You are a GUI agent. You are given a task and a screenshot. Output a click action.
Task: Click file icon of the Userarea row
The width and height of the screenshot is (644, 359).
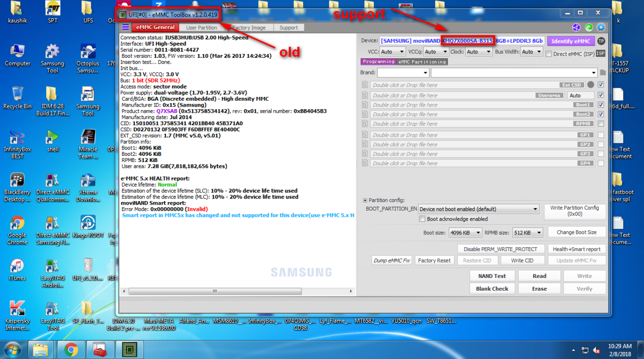pyautogui.click(x=365, y=95)
